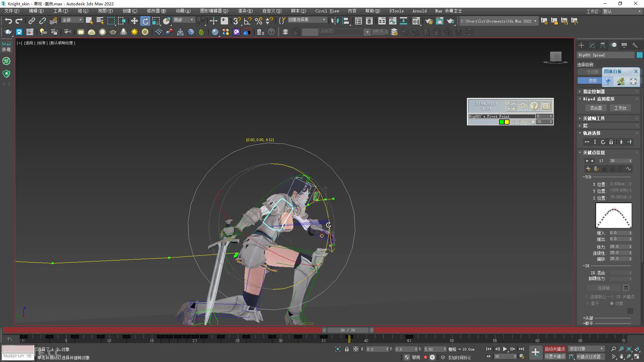
Task: Click the Body Horizontal trajectory icon
Action: point(587,142)
